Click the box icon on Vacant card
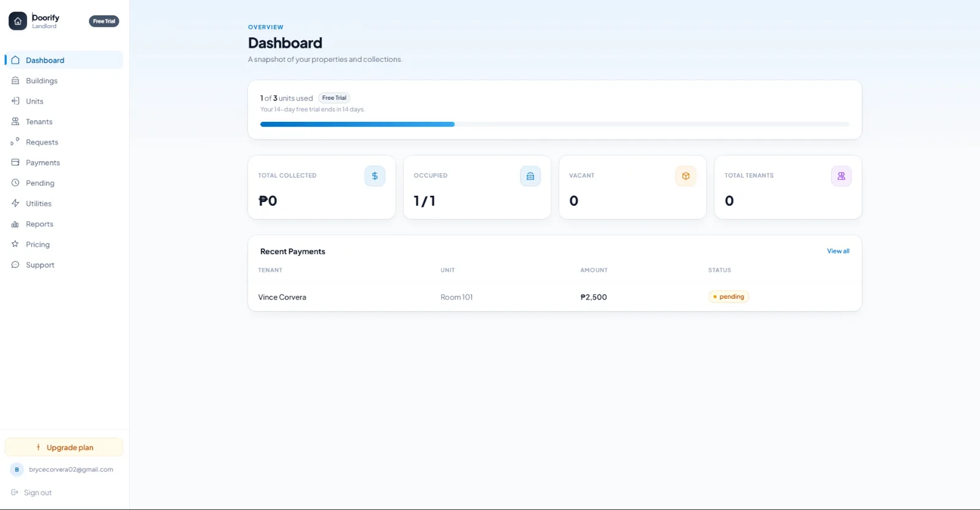 686,176
